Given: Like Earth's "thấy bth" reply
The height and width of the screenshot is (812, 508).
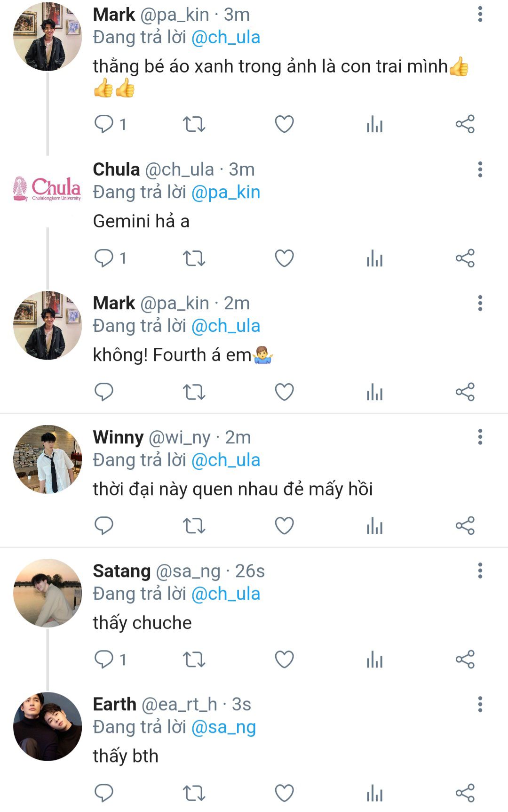Looking at the screenshot, I should pyautogui.click(x=284, y=793).
